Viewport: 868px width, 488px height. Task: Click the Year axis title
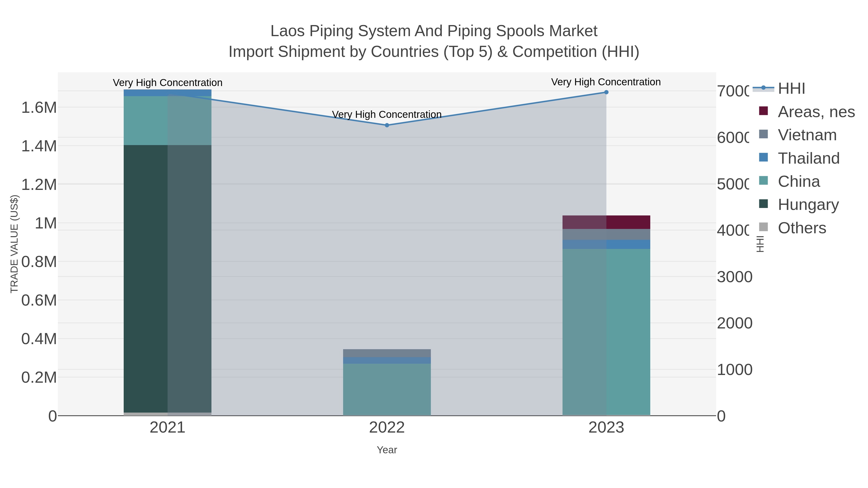(x=387, y=450)
